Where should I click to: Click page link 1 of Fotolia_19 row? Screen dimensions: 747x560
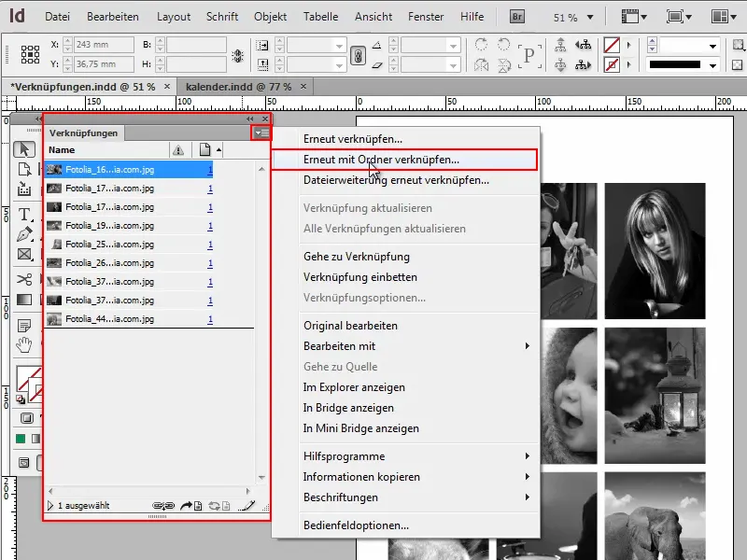click(210, 226)
